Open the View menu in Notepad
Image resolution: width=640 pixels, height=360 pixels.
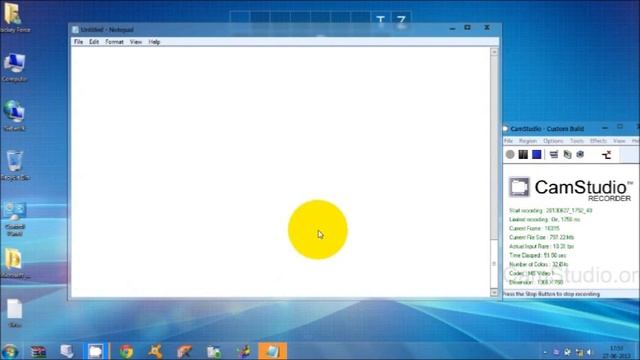[x=136, y=42]
